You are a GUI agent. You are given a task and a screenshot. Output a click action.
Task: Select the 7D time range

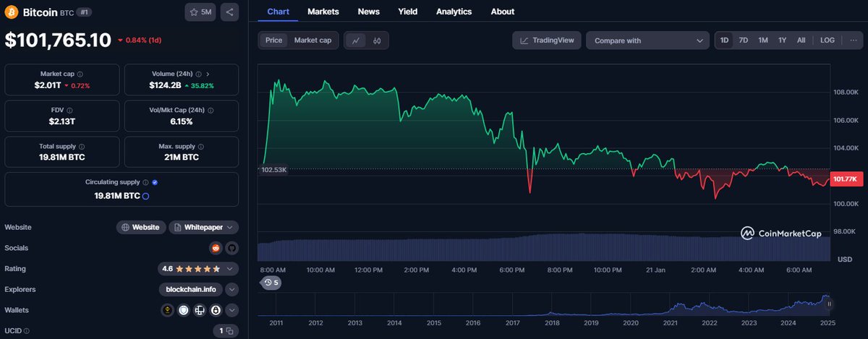[743, 40]
